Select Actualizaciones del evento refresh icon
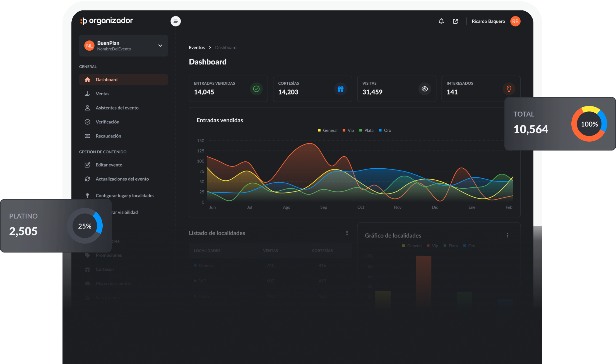This screenshot has height=364, width=616. click(x=88, y=179)
